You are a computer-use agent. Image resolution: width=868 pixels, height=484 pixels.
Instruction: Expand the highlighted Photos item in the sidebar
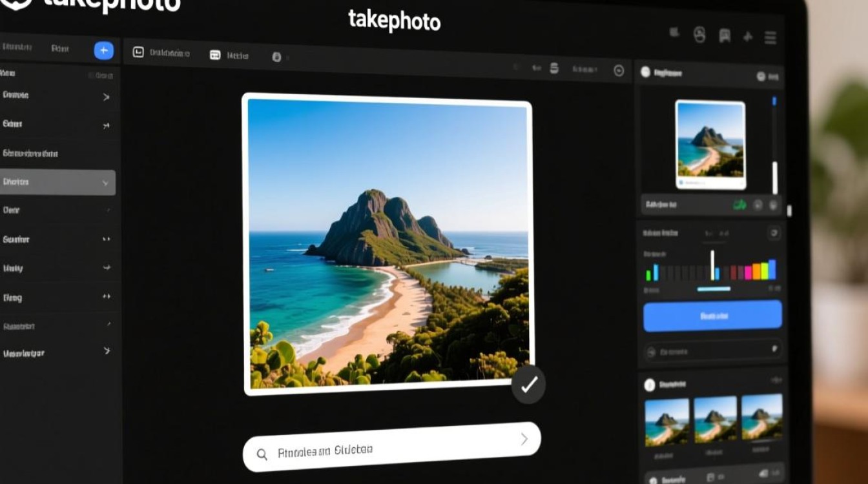click(x=105, y=183)
